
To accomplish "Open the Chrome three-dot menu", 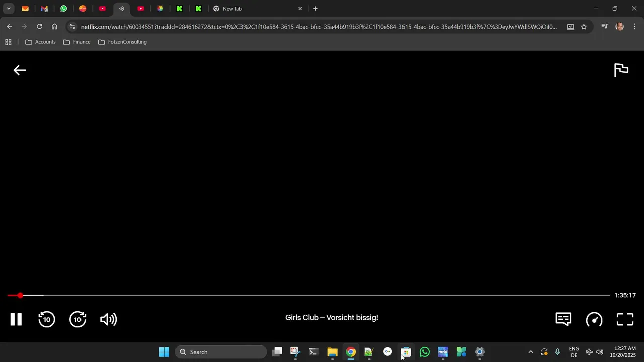I will (x=634, y=27).
